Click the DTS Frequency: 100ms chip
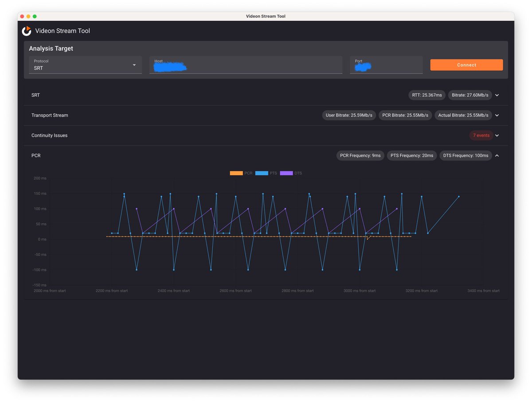The height and width of the screenshot is (403, 532). [x=465, y=156]
